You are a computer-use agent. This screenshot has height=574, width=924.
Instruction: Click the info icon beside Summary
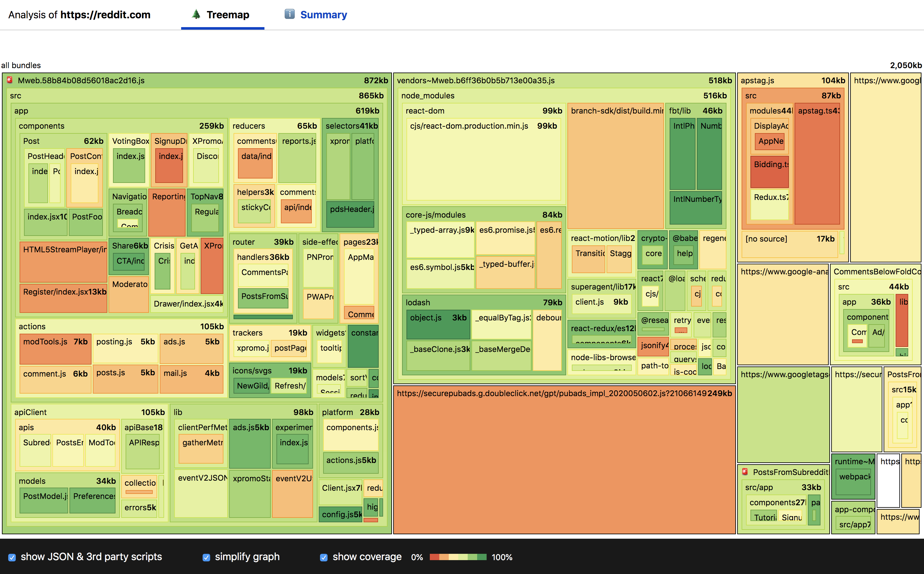pyautogui.click(x=289, y=15)
